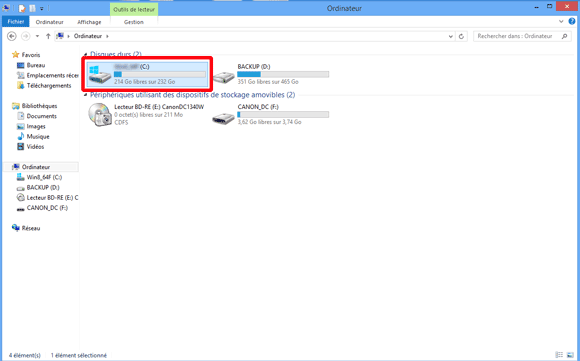580x361 pixels.
Task: Click the CANON_DC (F:) capacity usage bar
Action: (283, 115)
